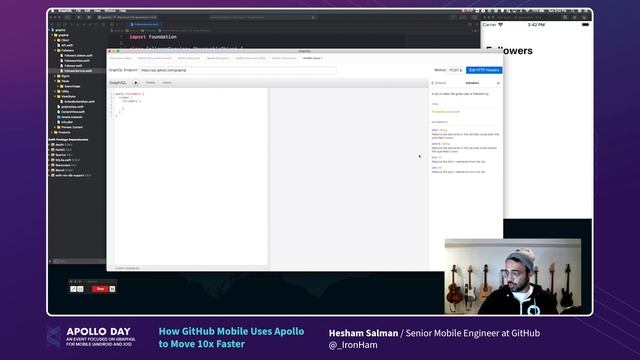
Task: Open ActionButtonStyle.swift in Xcode navigator
Action: tap(79, 102)
